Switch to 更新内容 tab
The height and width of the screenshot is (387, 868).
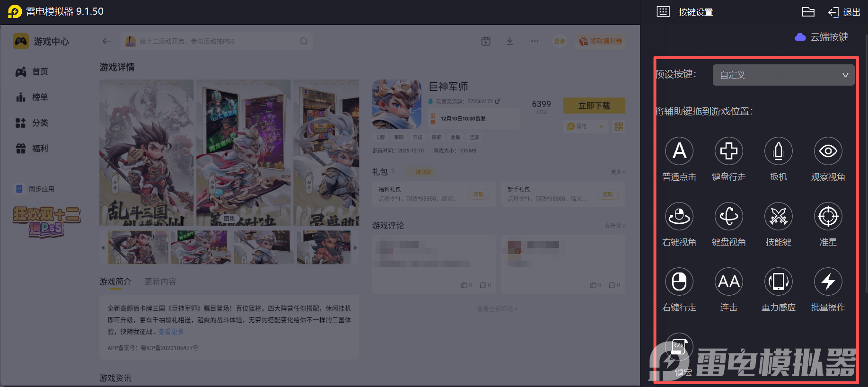pos(160,281)
